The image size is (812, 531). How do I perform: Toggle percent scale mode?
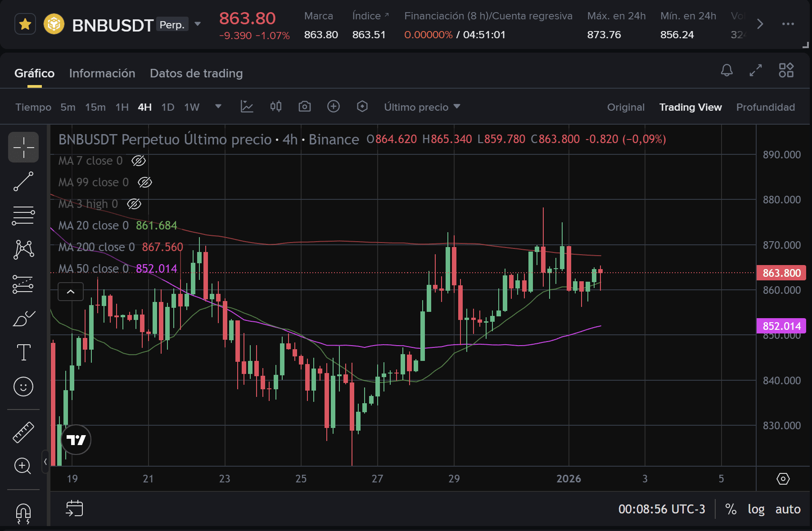point(731,509)
